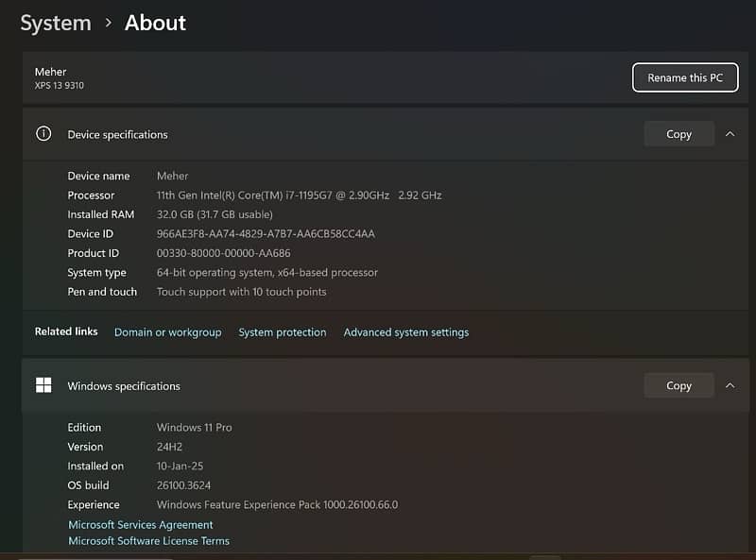Click the Device ID label
756x560 pixels.
coord(90,234)
